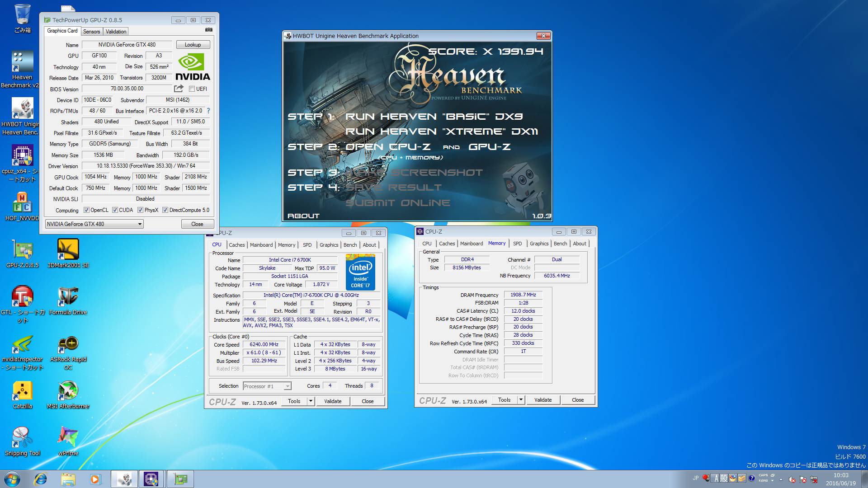Launch 3DMark2001 SE from desktop
868x488 pixels.
coord(68,253)
